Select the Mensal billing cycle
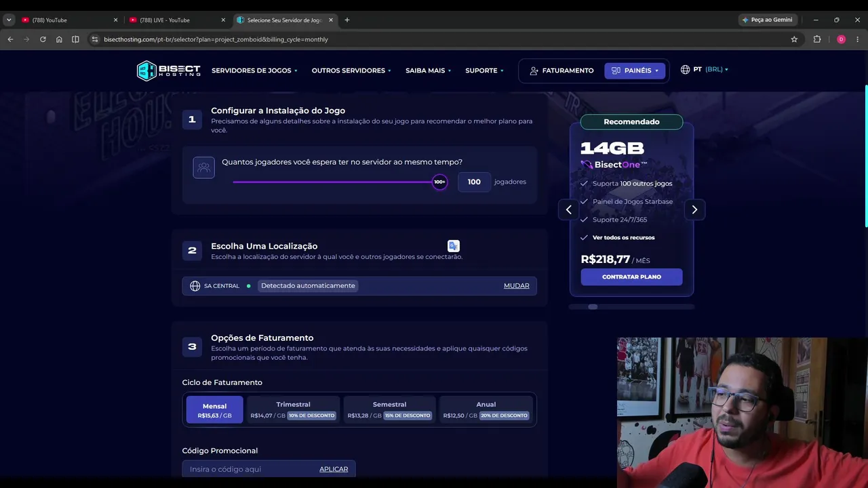The image size is (868, 488). pyautogui.click(x=214, y=409)
